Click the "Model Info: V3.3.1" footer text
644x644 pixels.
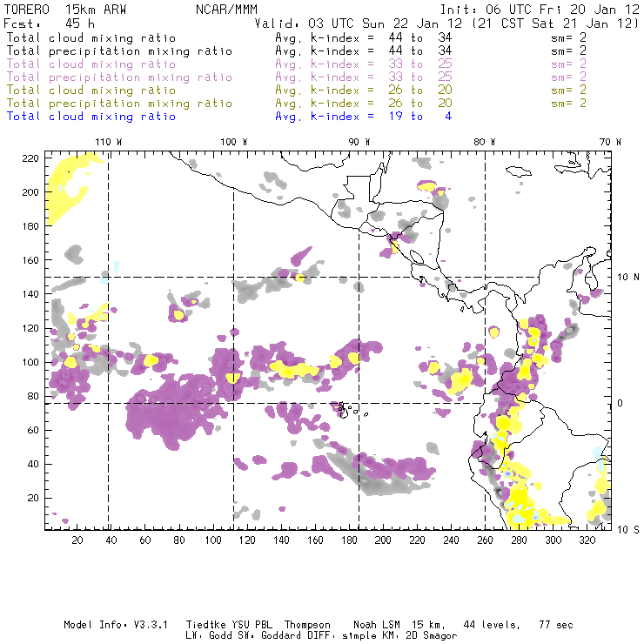pos(116,625)
